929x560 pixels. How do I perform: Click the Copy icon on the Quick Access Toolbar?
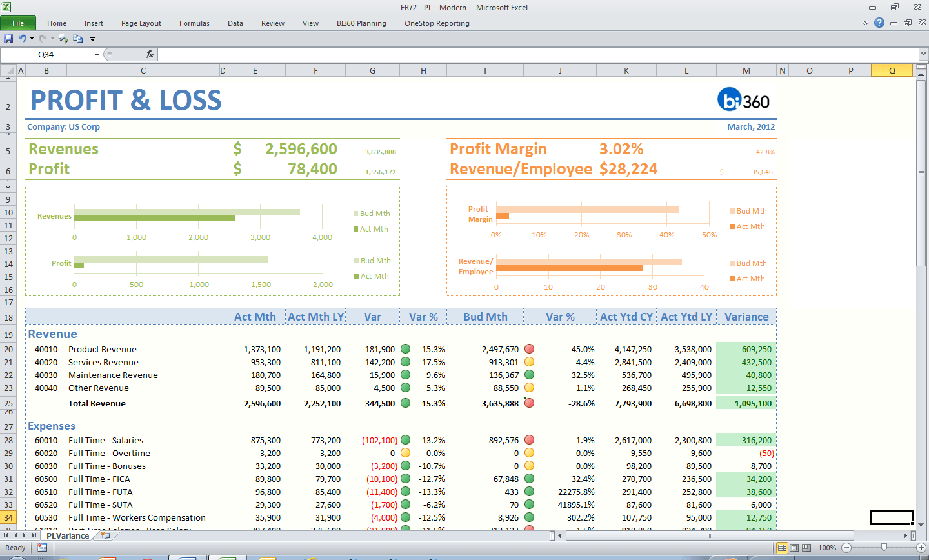77,39
